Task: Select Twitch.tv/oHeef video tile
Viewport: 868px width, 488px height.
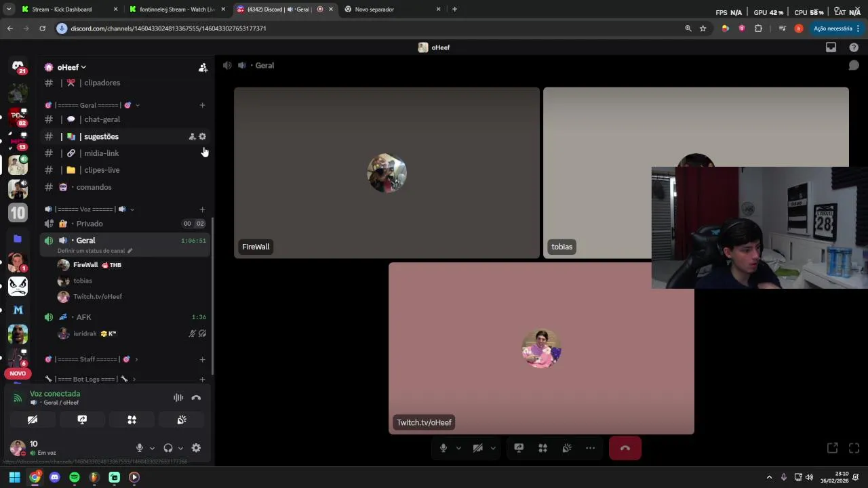Action: (541, 348)
